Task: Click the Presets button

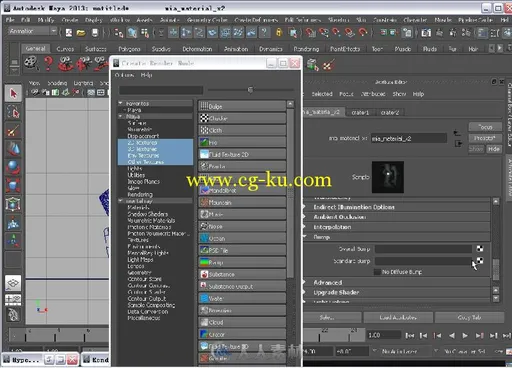Action: pyautogui.click(x=485, y=138)
